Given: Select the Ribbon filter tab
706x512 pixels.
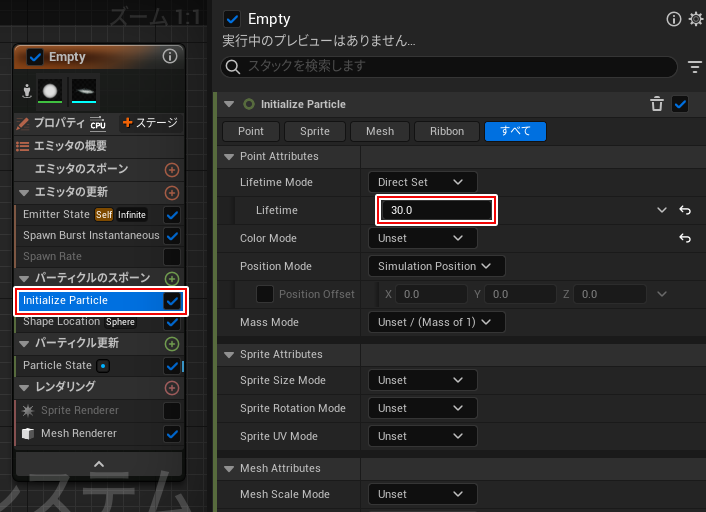Looking at the screenshot, I should coord(447,131).
